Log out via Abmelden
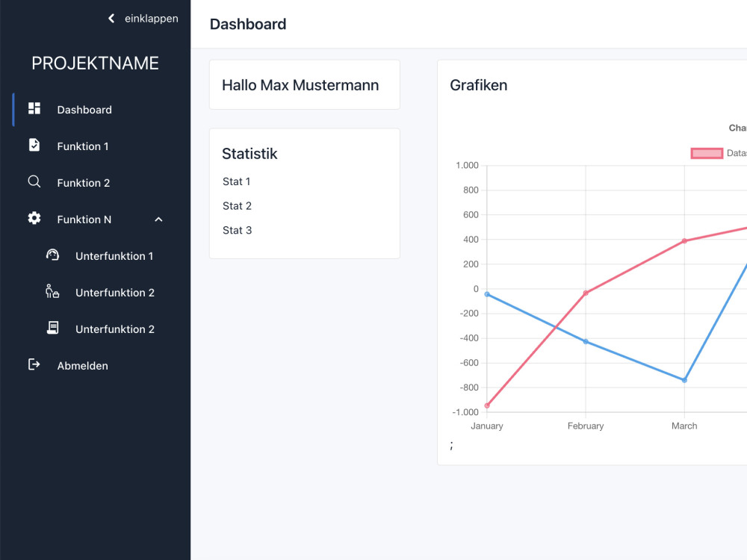This screenshot has width=747, height=560. (x=82, y=366)
